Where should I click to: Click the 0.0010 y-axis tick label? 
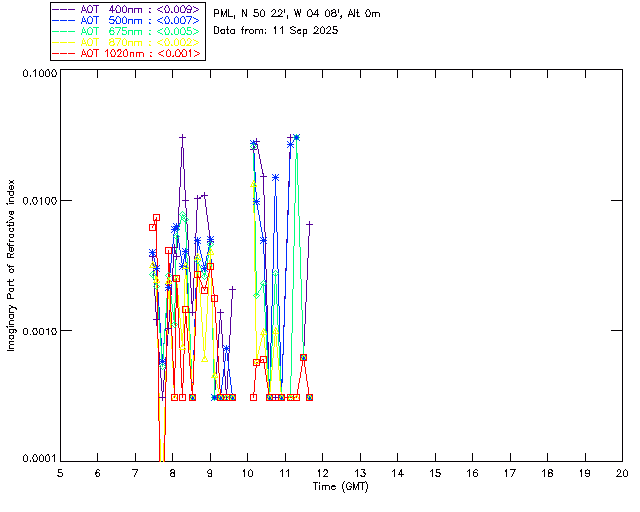(36, 331)
